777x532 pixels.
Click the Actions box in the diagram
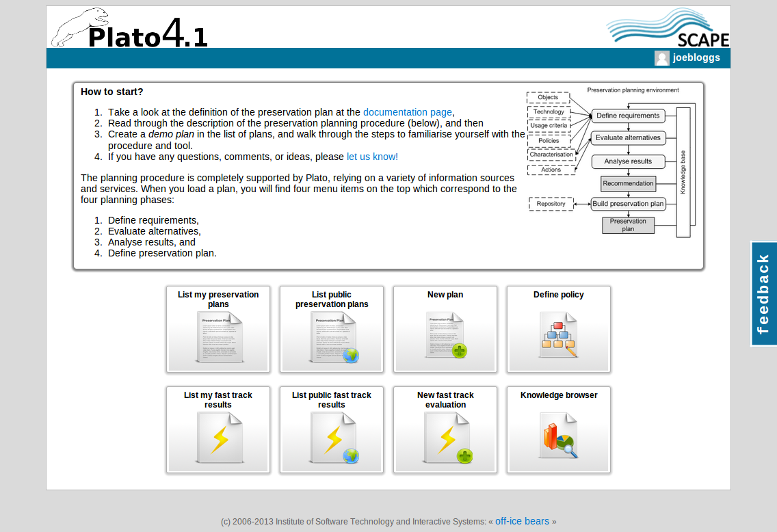click(551, 170)
